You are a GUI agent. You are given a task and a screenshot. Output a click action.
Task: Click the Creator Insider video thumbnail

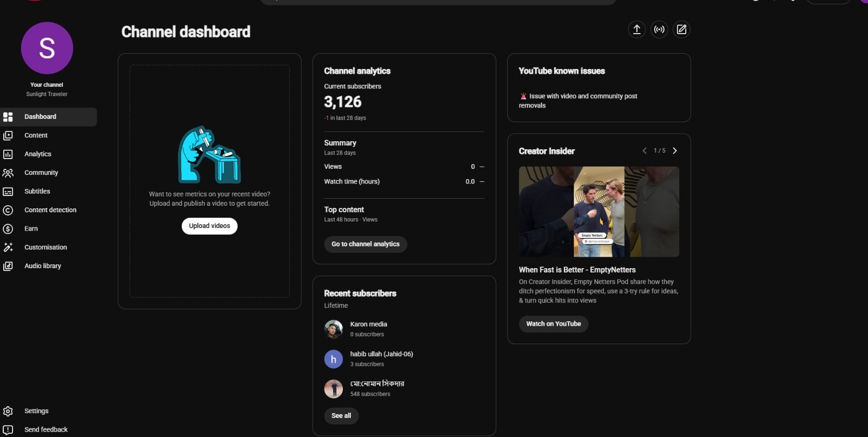click(x=599, y=212)
